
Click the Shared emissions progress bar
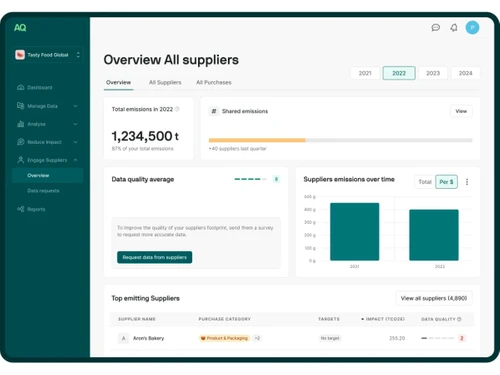coord(340,140)
